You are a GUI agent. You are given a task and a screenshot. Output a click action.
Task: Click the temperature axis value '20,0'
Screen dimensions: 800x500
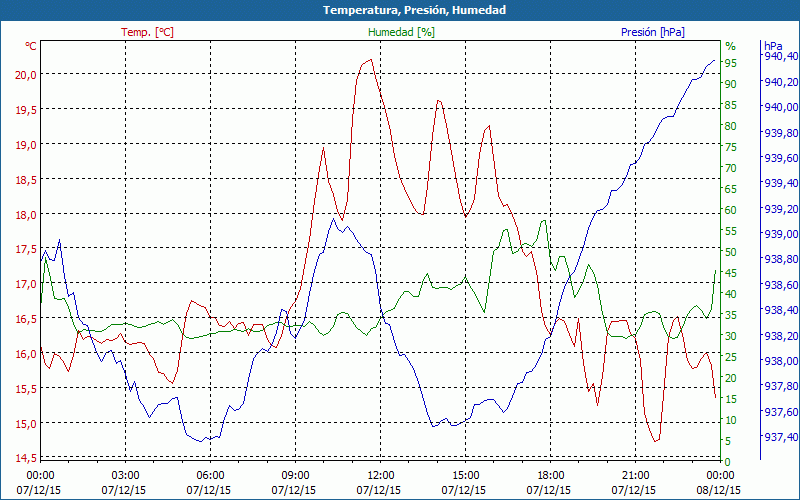point(26,74)
